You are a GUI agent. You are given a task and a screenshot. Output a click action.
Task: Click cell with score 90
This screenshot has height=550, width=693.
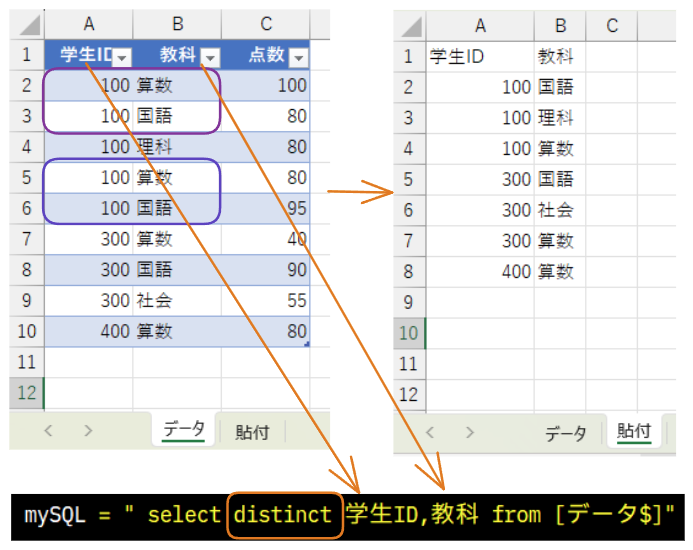(265, 270)
